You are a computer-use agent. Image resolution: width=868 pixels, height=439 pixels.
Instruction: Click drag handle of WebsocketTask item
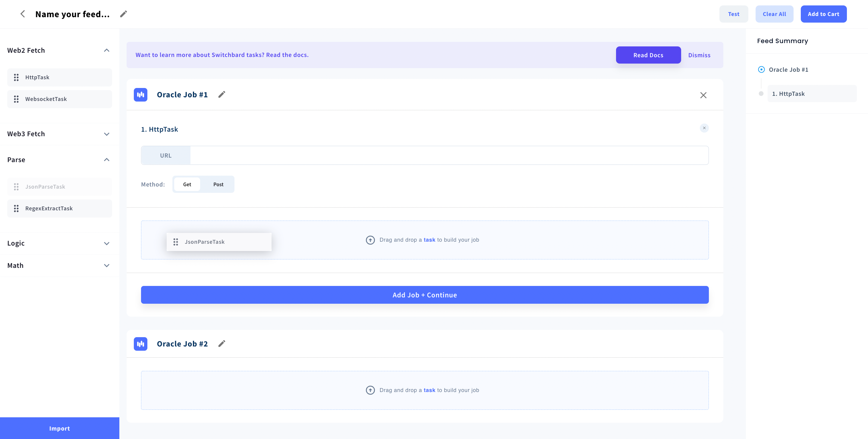click(16, 99)
